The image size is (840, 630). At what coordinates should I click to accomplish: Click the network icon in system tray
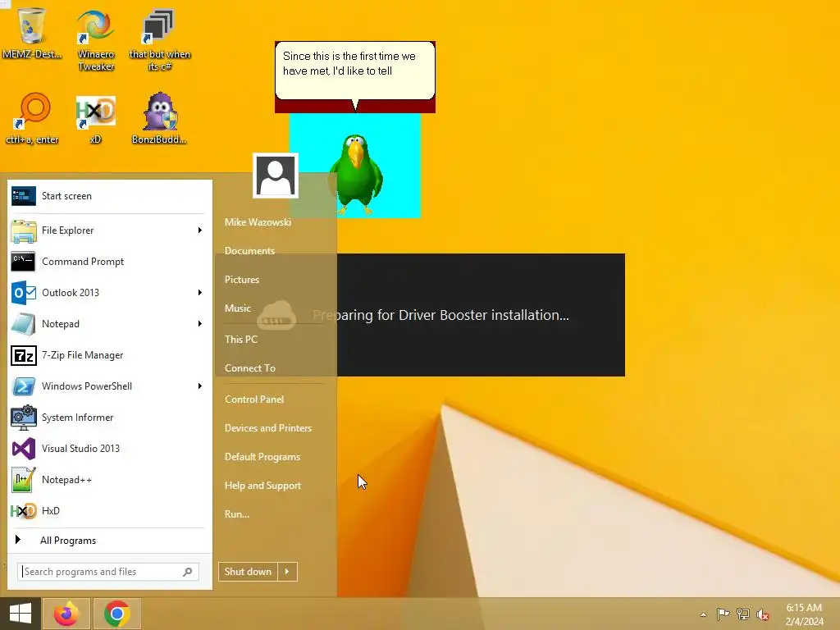pos(743,614)
